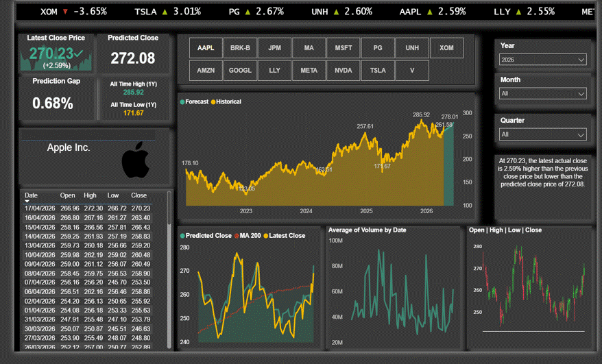
Task: Click the All Time High value 285.92
Action: [x=133, y=92]
